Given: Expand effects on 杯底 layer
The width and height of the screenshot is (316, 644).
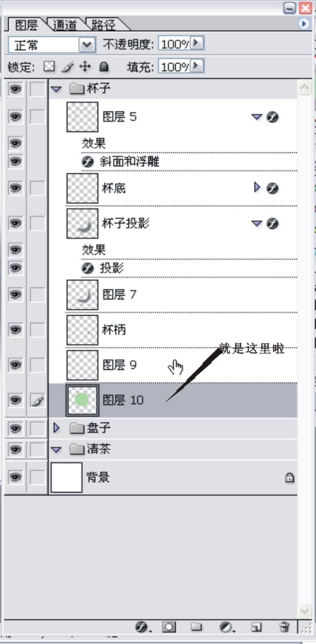Looking at the screenshot, I should click(257, 188).
